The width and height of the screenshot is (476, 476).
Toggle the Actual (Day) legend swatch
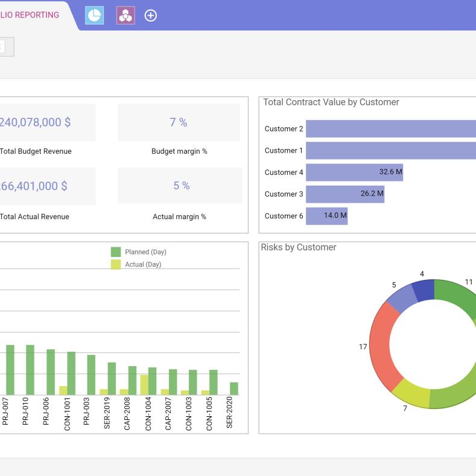pyautogui.click(x=116, y=264)
